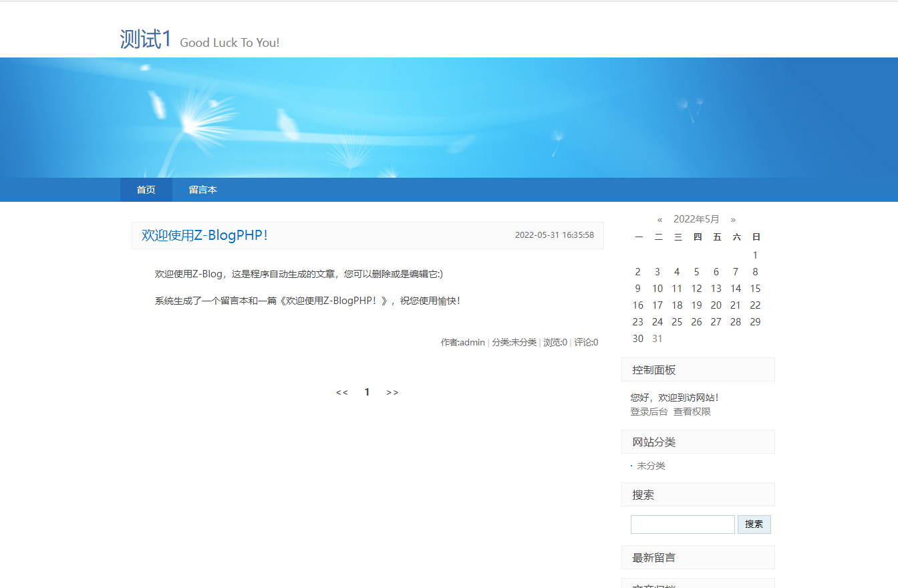Click the post timestamp 2022-05-31 16:35:58
898x588 pixels.
click(555, 235)
